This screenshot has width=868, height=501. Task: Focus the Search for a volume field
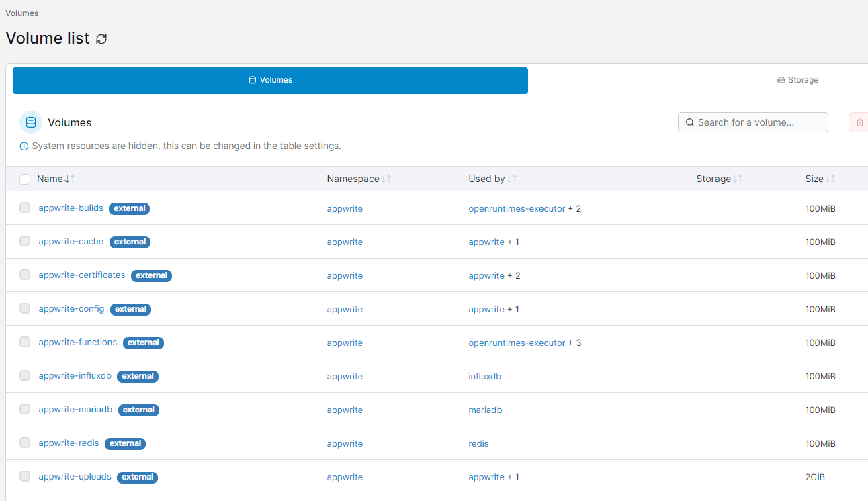(753, 122)
